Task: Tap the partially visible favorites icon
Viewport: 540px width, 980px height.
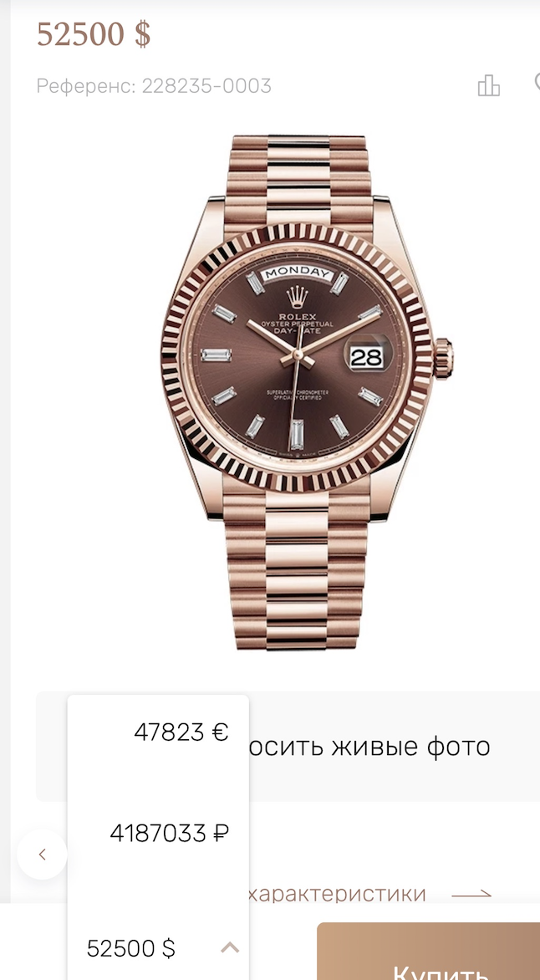Action: [537, 84]
